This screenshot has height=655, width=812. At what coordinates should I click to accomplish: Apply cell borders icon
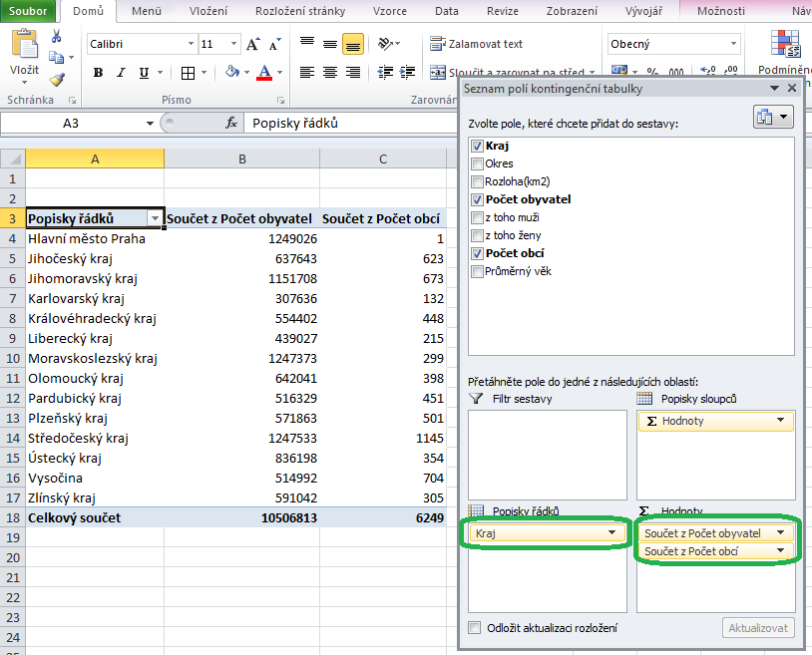[x=188, y=73]
